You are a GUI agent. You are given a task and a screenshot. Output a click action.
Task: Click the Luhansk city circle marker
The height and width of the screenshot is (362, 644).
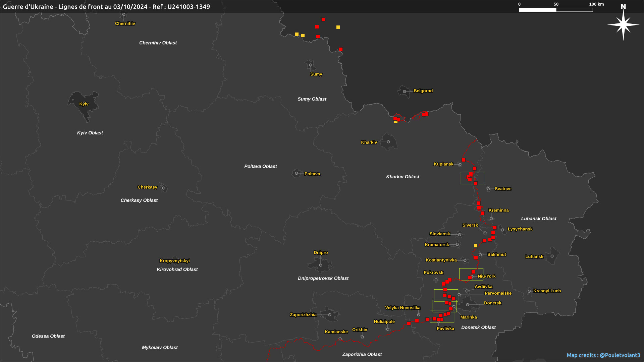point(552,256)
